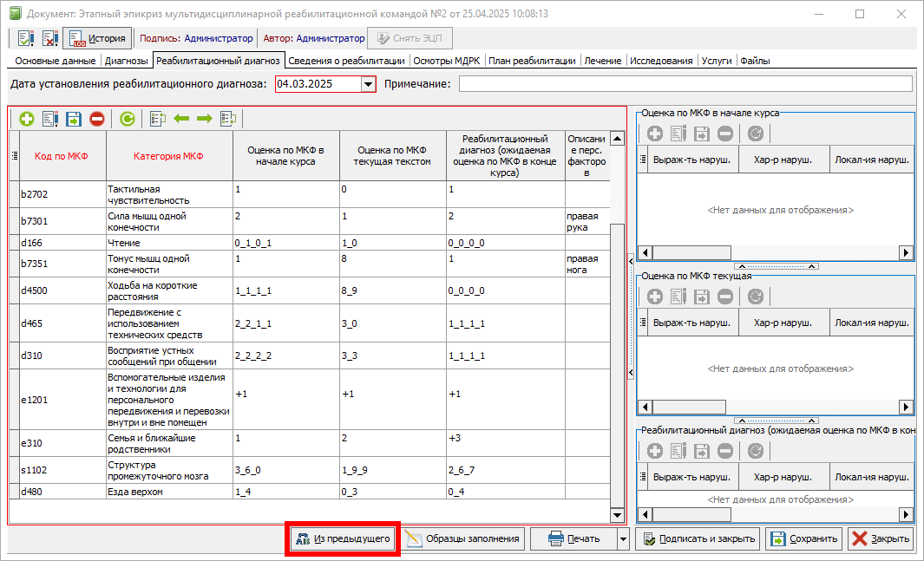Click the splitter handle below the first right panel
This screenshot has width=924, height=561.
tap(777, 266)
